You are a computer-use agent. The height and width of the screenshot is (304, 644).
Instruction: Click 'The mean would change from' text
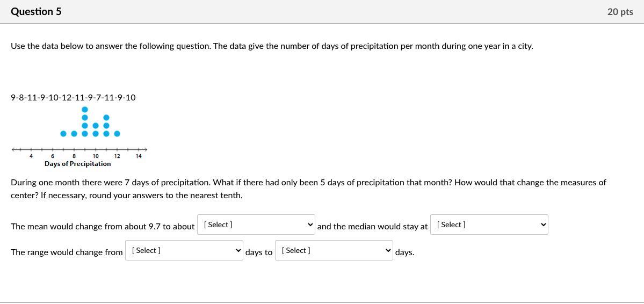(102, 227)
